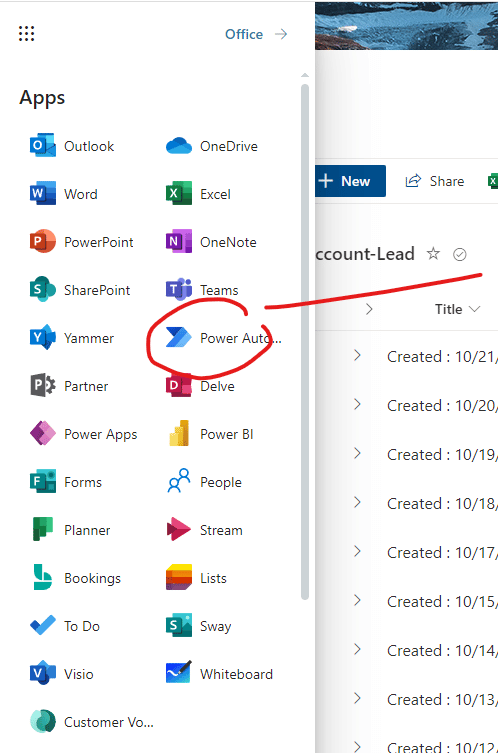Open Visio app
Image resolution: width=498 pixels, height=753 pixels.
61,674
